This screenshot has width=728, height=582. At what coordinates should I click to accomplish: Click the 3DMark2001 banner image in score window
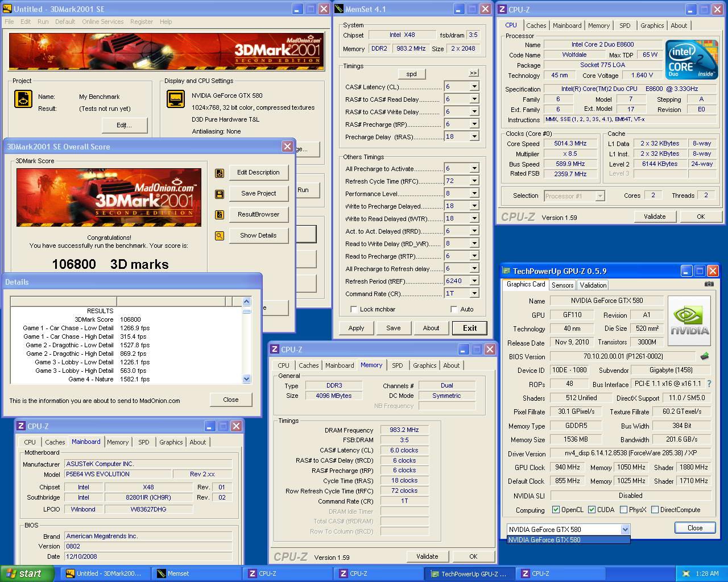[x=109, y=197]
